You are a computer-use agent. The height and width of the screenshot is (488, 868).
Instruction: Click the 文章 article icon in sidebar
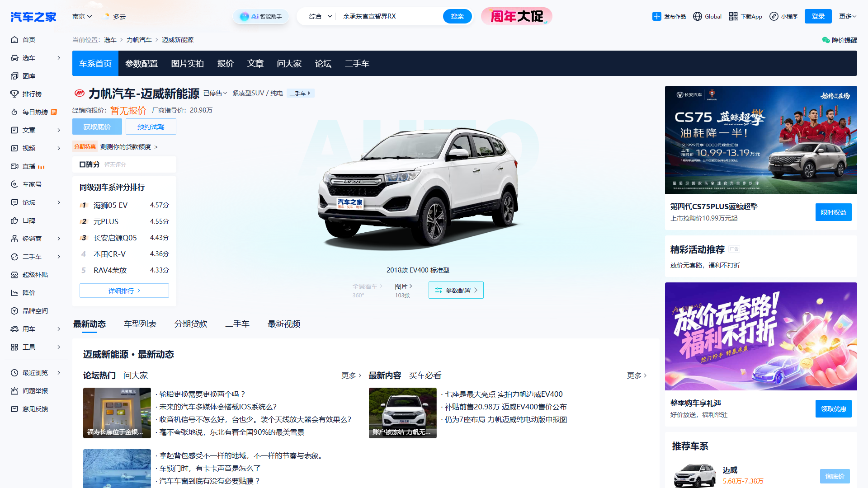(14, 130)
